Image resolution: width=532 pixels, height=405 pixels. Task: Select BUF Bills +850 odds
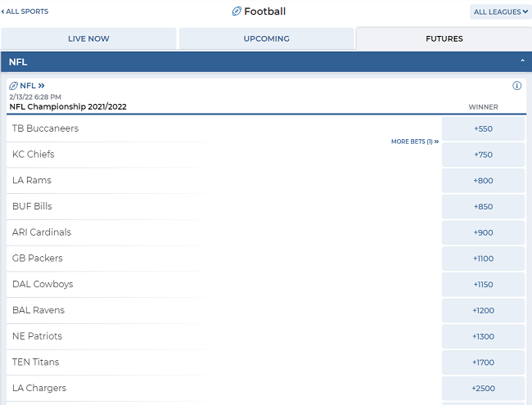coord(483,206)
